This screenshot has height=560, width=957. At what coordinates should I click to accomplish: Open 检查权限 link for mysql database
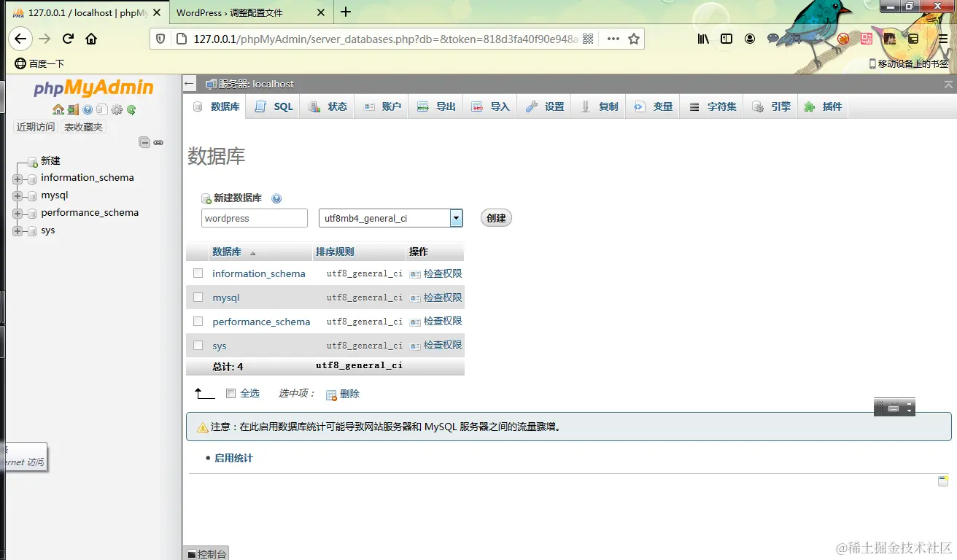click(442, 297)
